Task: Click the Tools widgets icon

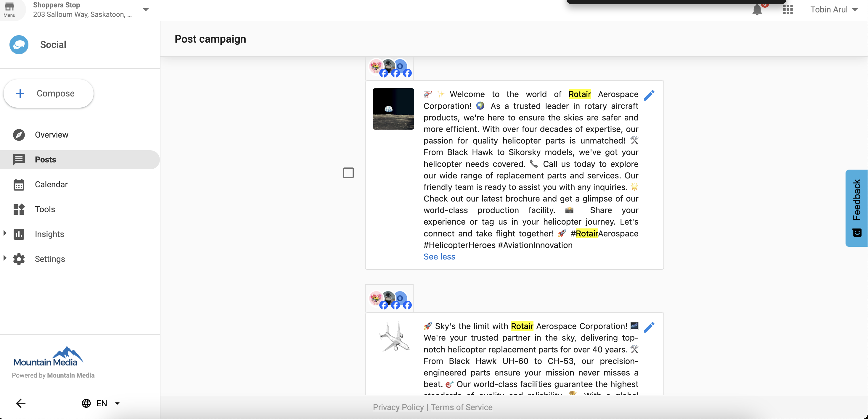Action: [x=19, y=209]
